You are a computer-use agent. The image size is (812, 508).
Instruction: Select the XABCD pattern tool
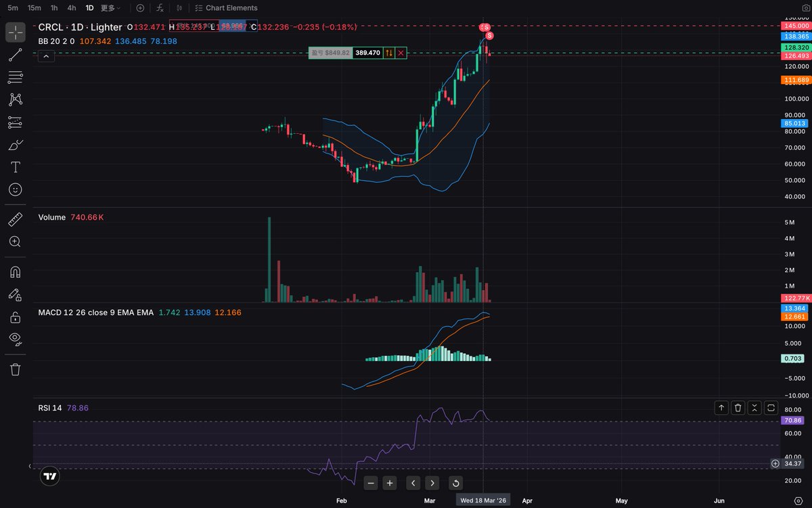tap(15, 99)
